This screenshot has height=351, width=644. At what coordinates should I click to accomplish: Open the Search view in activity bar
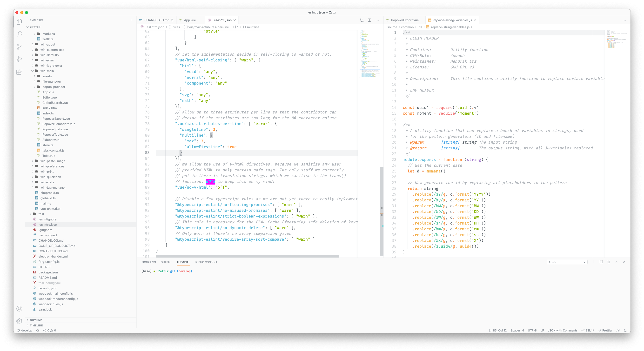[x=19, y=34]
